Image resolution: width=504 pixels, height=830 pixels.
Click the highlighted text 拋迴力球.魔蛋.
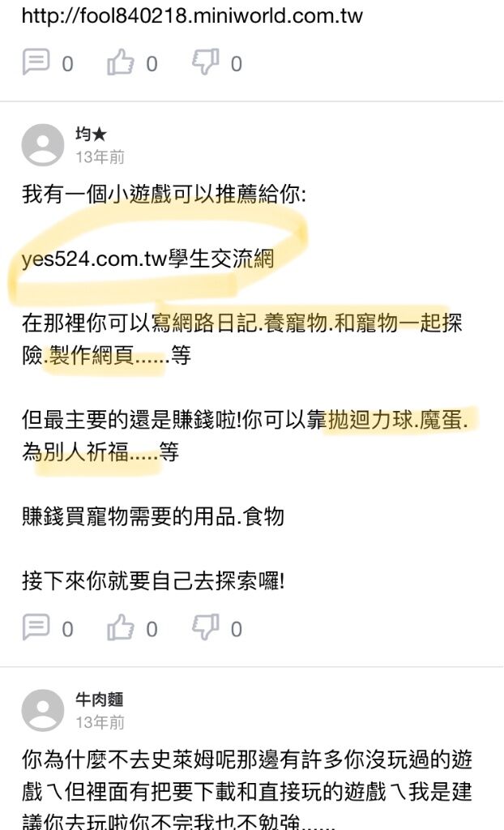point(399,421)
